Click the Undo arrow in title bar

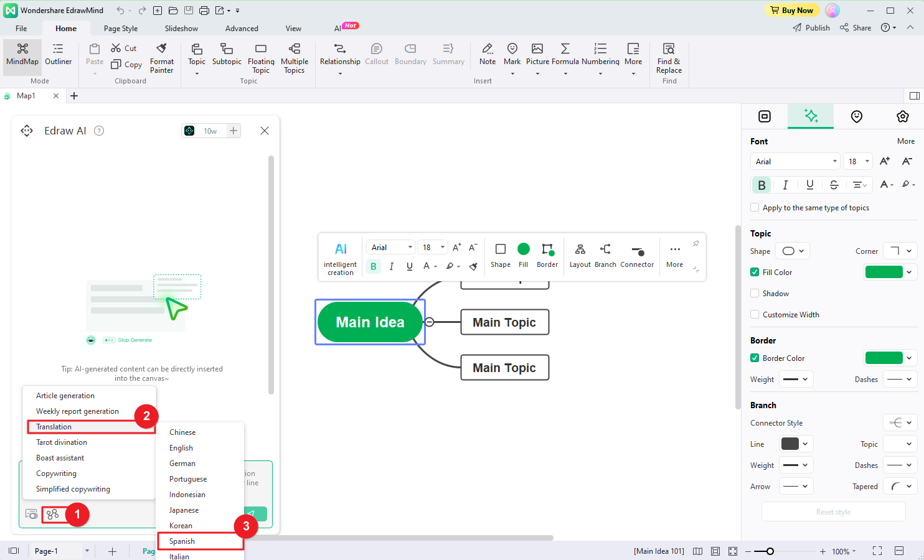(x=120, y=11)
